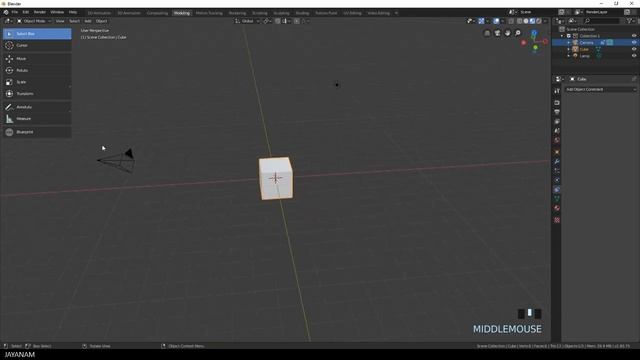This screenshot has height=360, width=640.
Task: Open the outliner filter dropdown
Action: 631,21
